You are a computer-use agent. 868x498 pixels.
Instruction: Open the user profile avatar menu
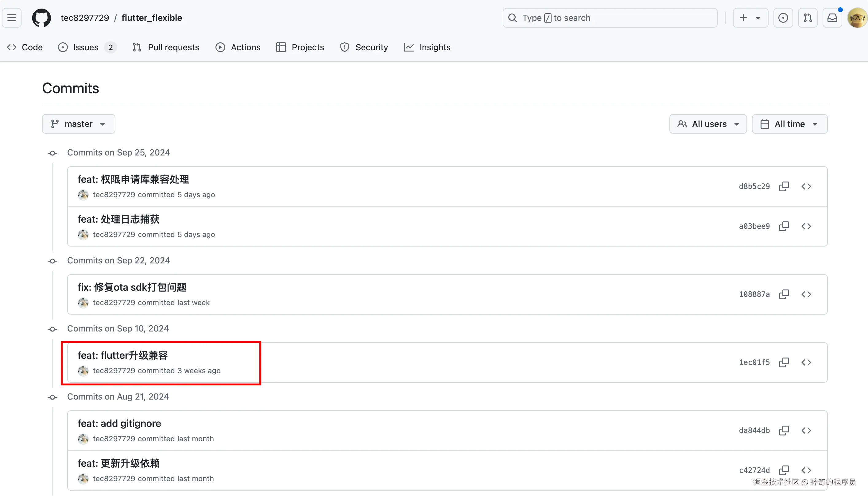(x=857, y=18)
